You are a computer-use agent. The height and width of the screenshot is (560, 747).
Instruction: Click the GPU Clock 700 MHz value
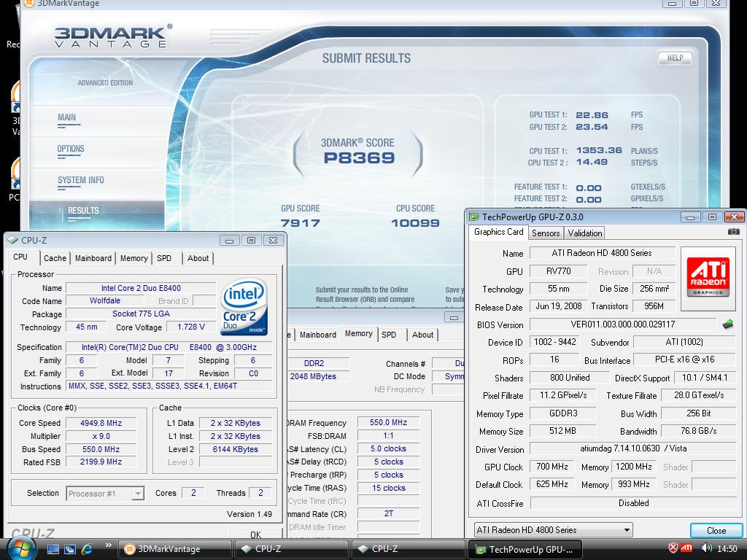(551, 467)
